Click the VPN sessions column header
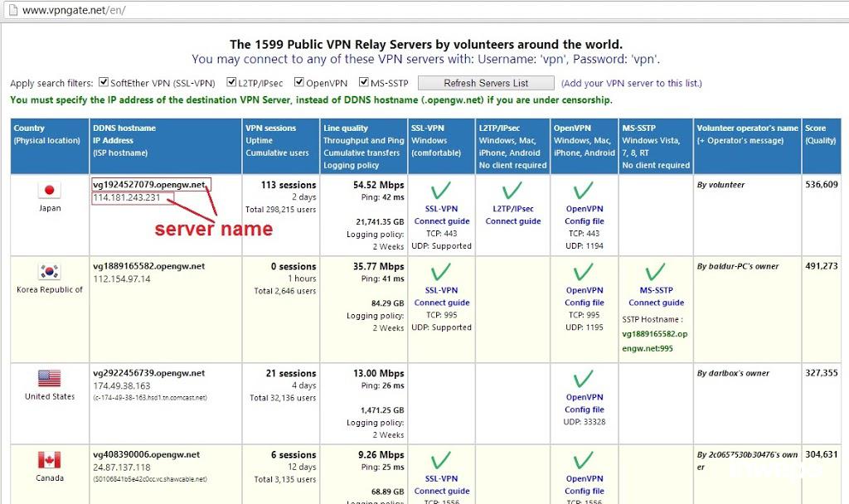 pos(281,146)
